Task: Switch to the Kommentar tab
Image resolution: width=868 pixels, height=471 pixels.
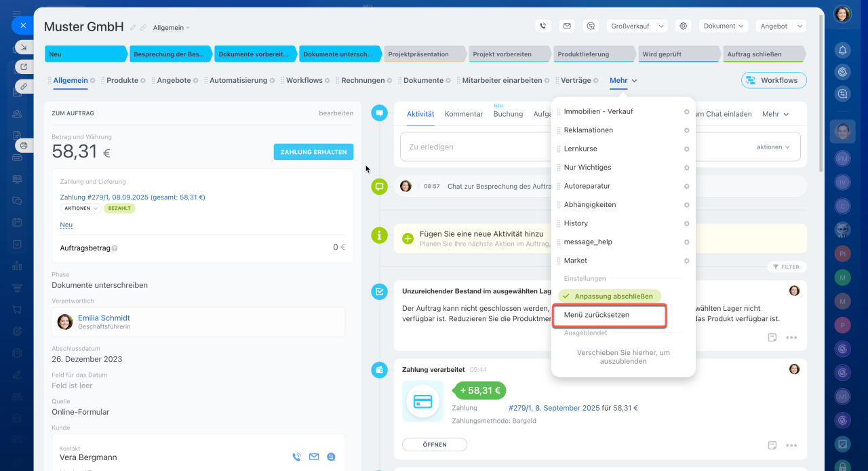Action: pyautogui.click(x=463, y=114)
